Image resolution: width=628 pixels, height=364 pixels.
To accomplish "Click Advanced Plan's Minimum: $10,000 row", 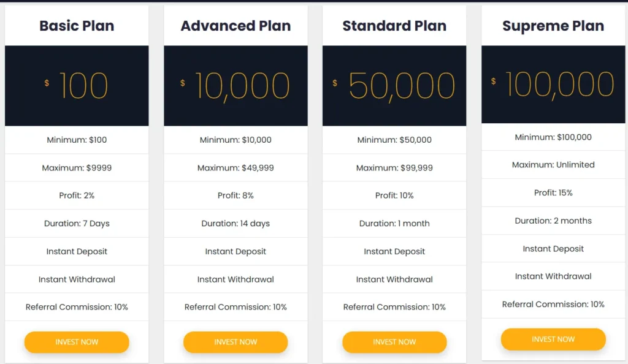I will point(235,140).
